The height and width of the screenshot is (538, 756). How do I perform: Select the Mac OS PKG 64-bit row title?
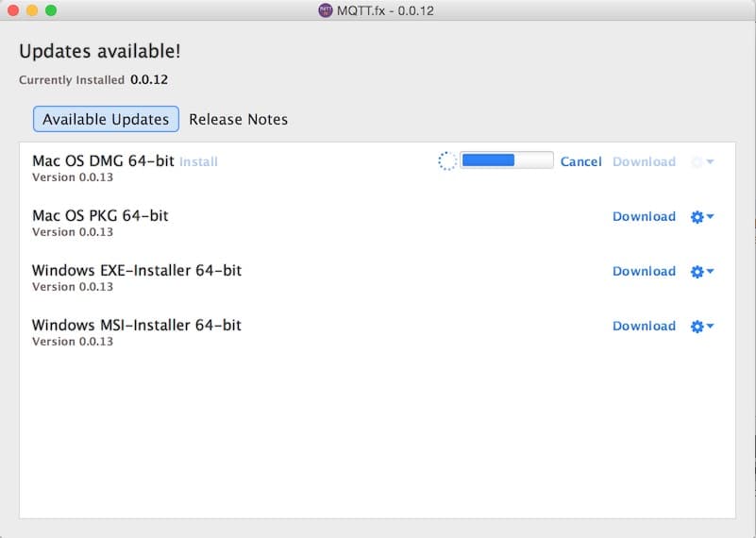coord(100,215)
